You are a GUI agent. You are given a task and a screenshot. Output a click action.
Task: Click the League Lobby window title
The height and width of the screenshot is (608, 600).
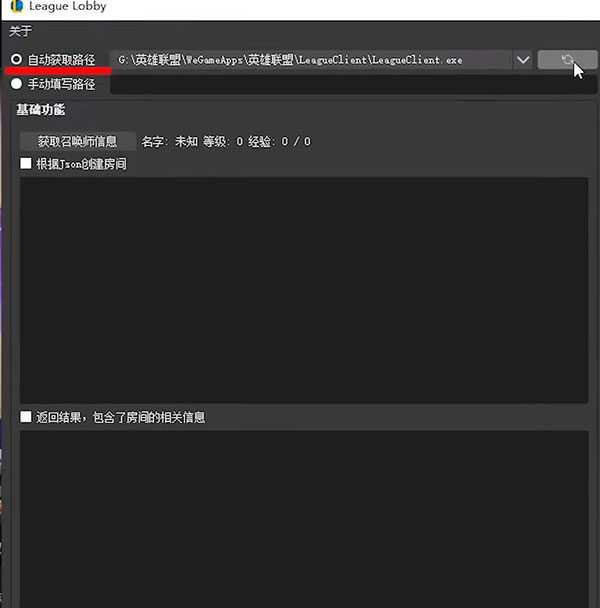click(x=67, y=6)
